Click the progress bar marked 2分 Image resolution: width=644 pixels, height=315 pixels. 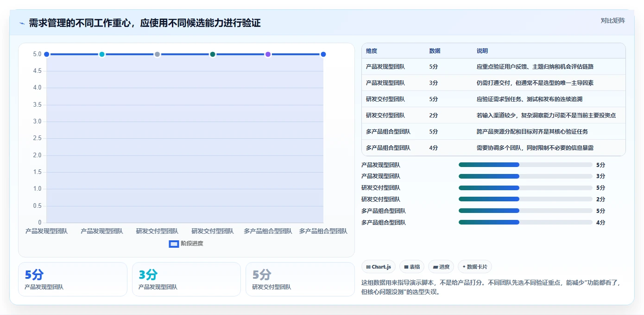[525, 199]
